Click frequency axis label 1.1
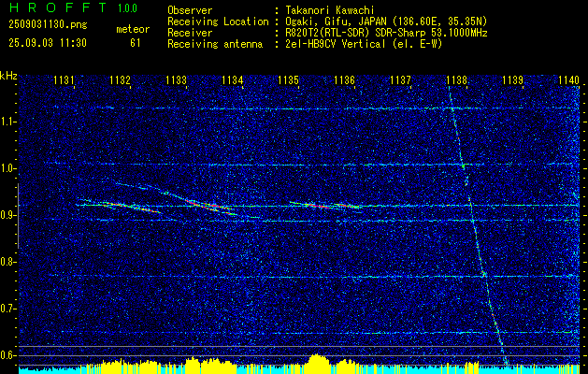This screenshot has height=374, width=588. (7, 122)
